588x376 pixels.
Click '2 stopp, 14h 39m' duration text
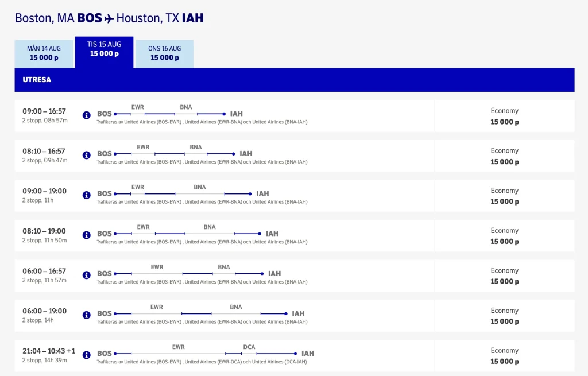(44, 361)
